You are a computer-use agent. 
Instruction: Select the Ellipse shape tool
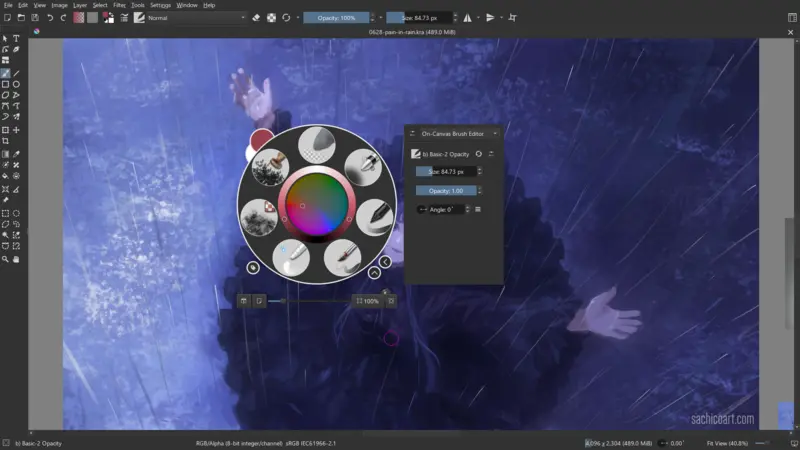click(16, 84)
